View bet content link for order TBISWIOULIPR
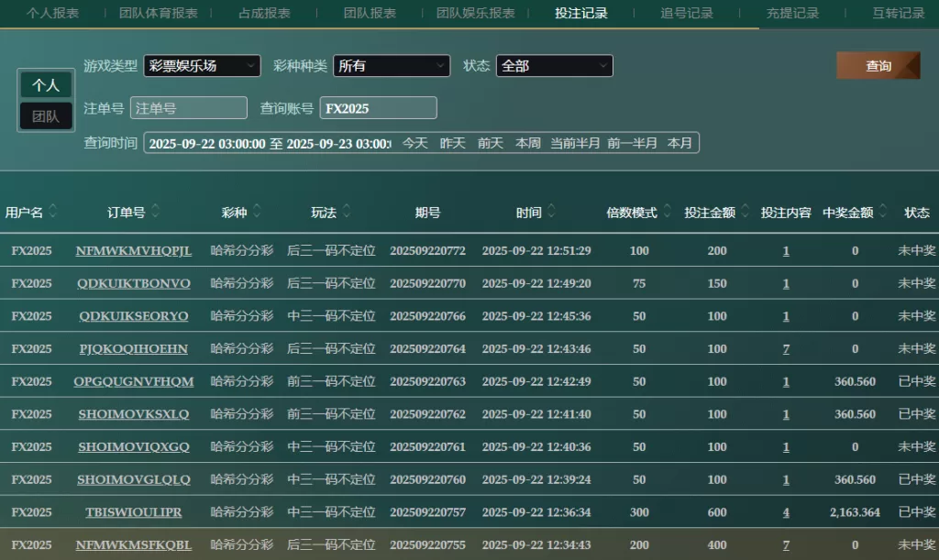 click(786, 512)
